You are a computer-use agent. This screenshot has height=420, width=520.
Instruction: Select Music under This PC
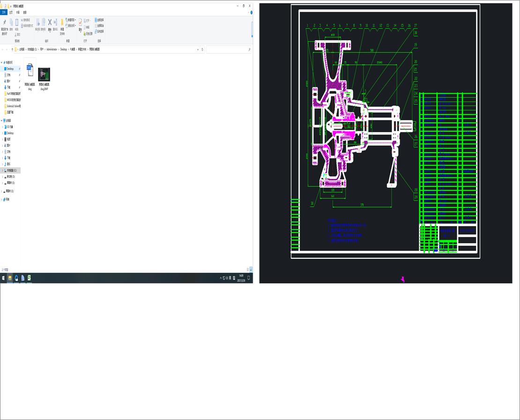pyautogui.click(x=8, y=164)
